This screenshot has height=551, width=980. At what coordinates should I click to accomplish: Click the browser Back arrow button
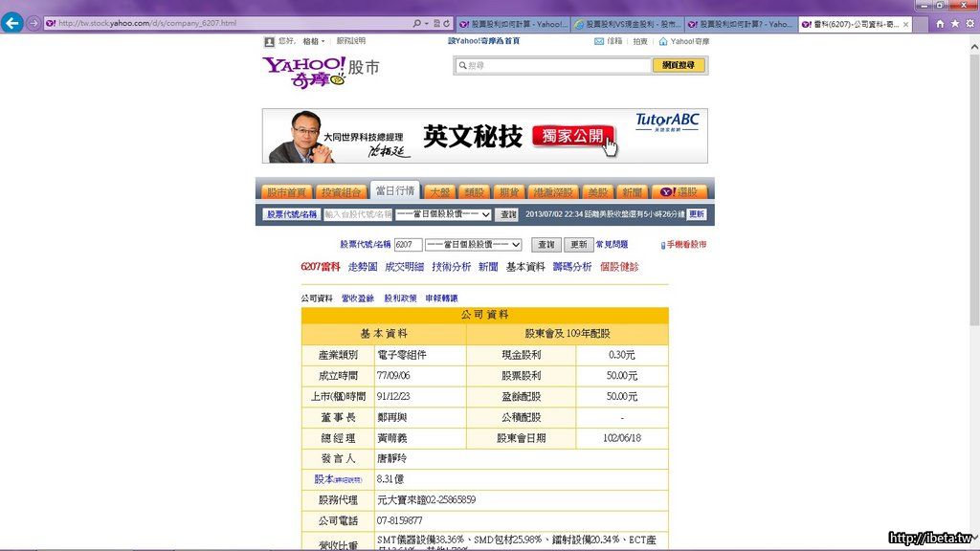pyautogui.click(x=12, y=23)
